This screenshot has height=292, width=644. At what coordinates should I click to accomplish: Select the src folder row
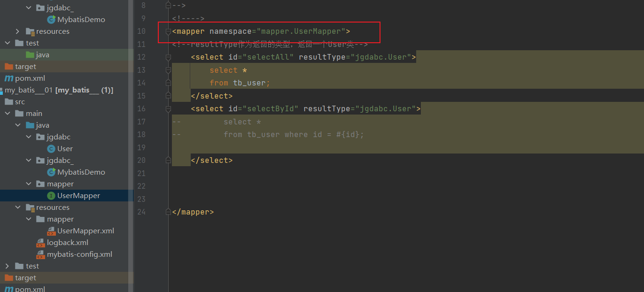pos(67,102)
